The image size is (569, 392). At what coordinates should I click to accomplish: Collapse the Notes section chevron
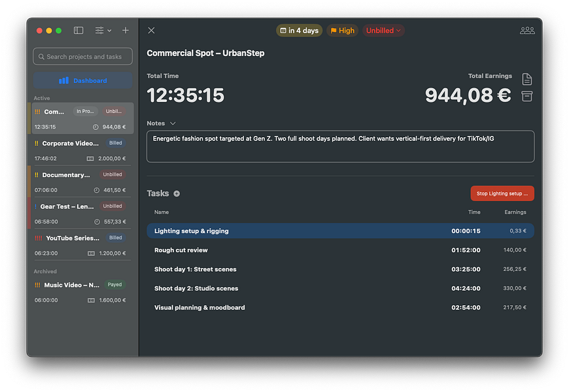pyautogui.click(x=173, y=123)
